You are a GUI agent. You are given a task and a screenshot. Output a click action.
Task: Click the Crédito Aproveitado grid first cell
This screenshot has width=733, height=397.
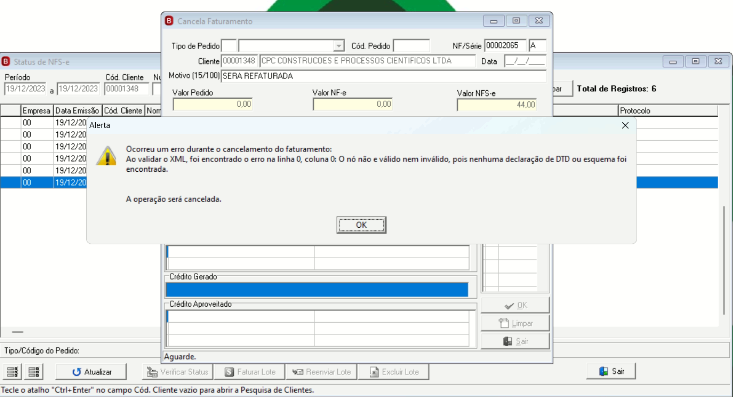pos(240,317)
